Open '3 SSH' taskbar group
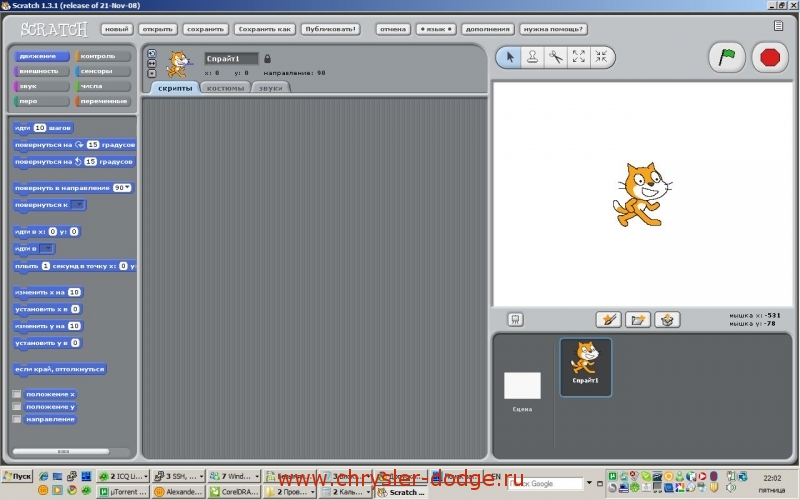This screenshot has width=800, height=500. (x=179, y=476)
